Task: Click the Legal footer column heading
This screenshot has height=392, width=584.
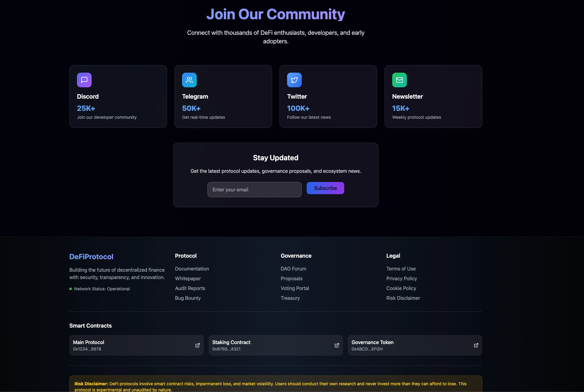Action: pyautogui.click(x=393, y=256)
